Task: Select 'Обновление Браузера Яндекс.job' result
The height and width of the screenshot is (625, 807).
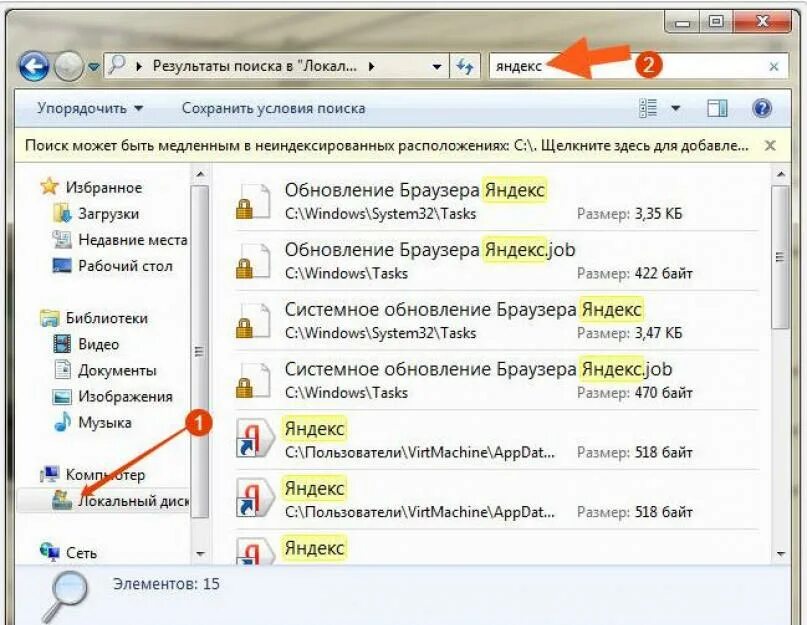Action: pos(497,261)
